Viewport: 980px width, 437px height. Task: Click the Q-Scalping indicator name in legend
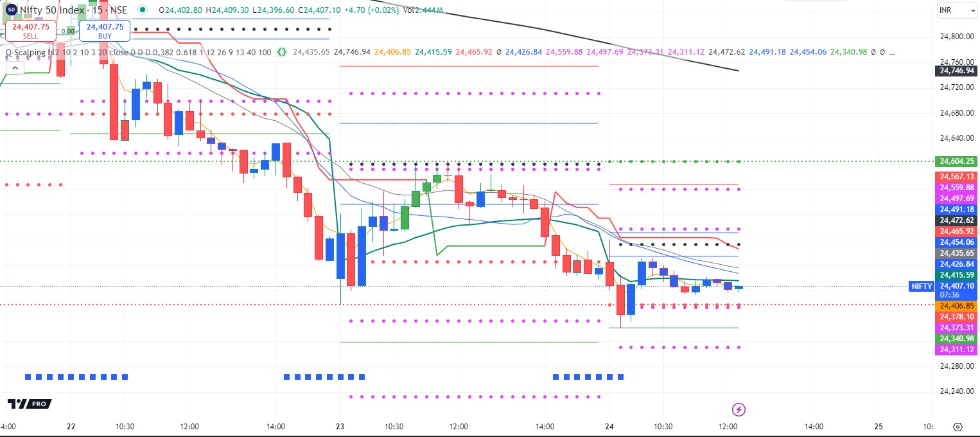tap(26, 52)
